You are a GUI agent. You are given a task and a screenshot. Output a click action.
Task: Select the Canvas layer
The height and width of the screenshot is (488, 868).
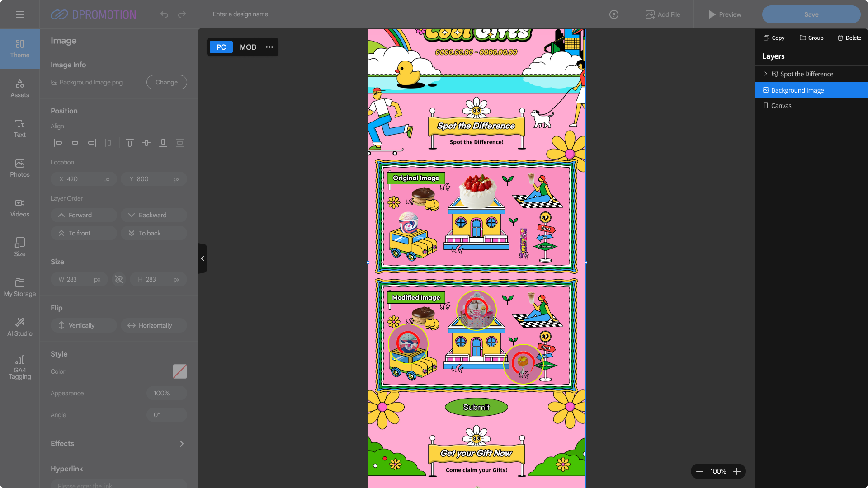click(781, 106)
